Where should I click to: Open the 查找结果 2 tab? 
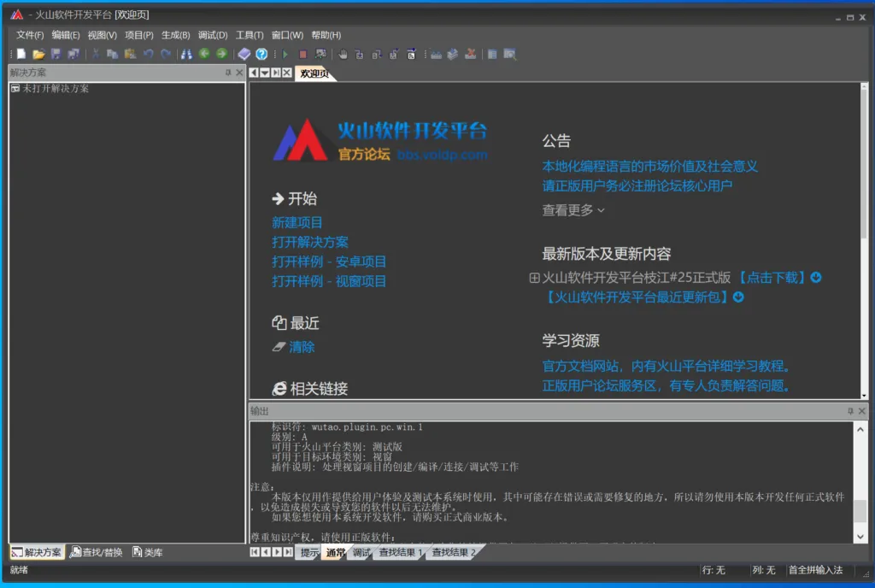tap(453, 552)
